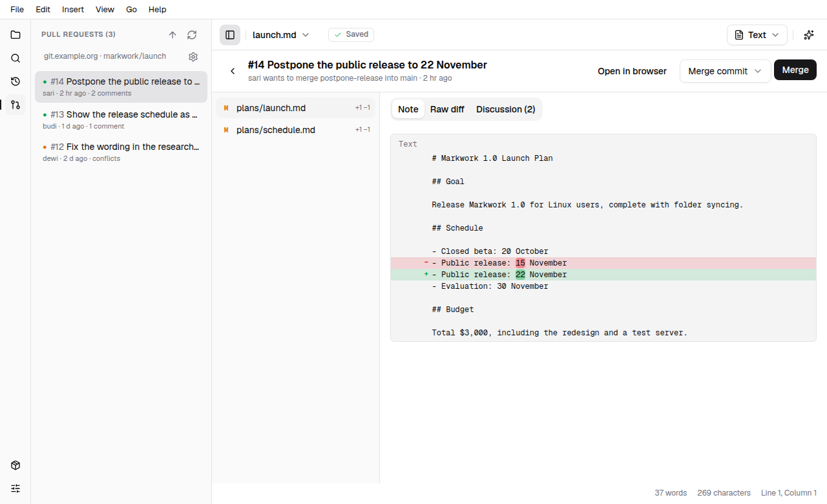Viewport: 827px width, 504px height.
Task: Click the '# Markwork 1.0 Launch Plan' heading line
Action: click(x=492, y=158)
